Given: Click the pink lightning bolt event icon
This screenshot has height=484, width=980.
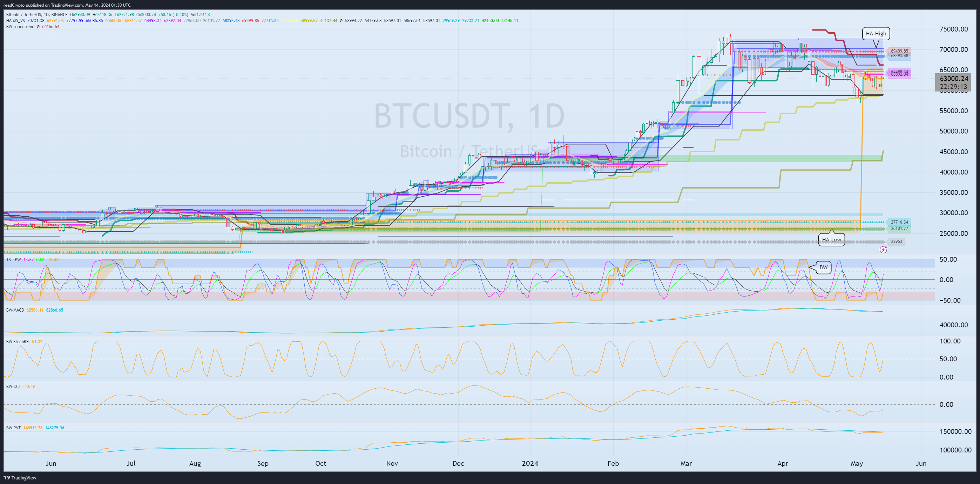Looking at the screenshot, I should 883,250.
